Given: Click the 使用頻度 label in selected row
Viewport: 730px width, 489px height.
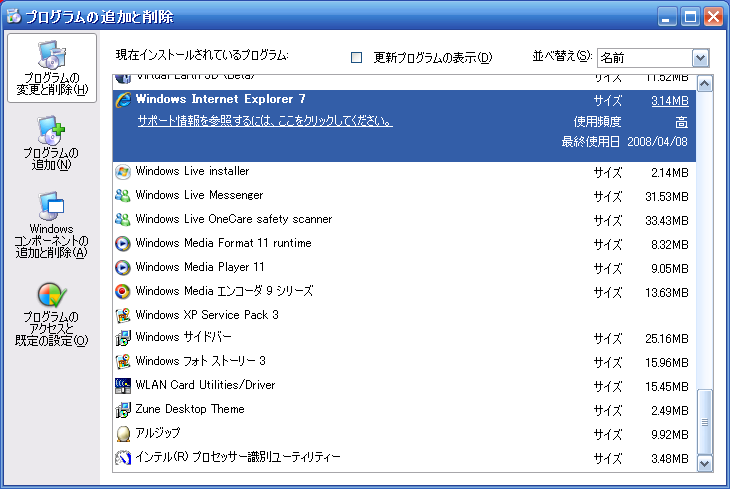Looking at the screenshot, I should (x=597, y=122).
